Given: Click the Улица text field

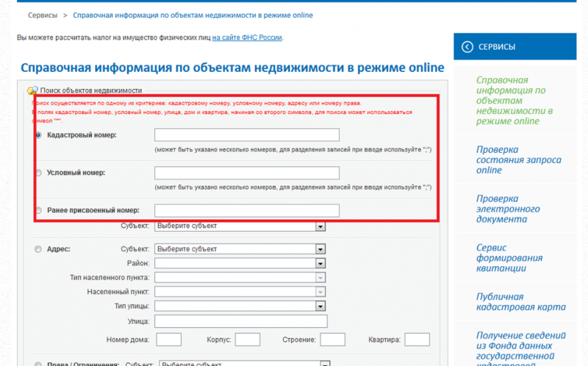Looking at the screenshot, I should click(241, 321).
